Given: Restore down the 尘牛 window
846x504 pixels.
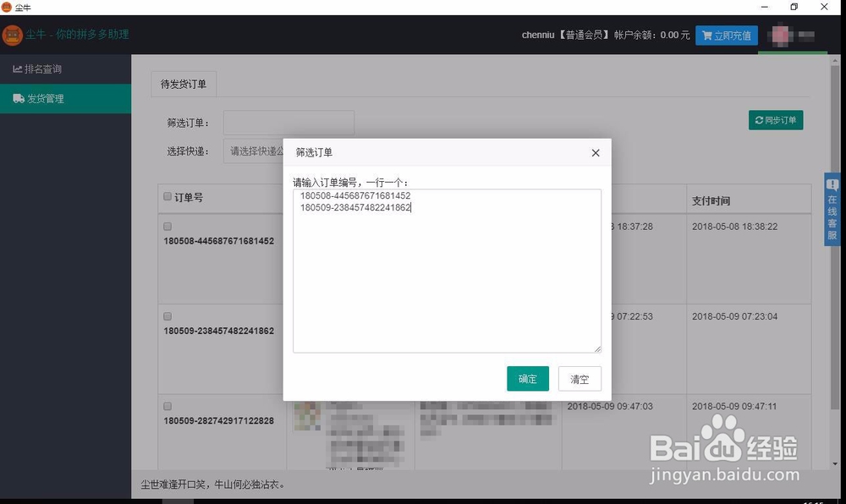Looking at the screenshot, I should pyautogui.click(x=794, y=7).
